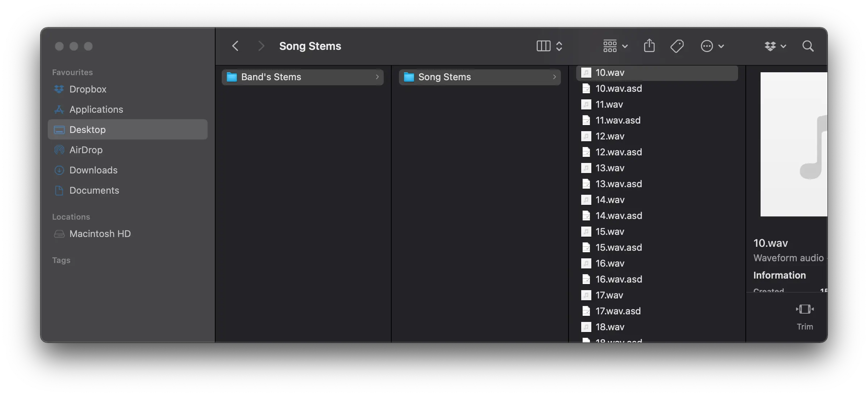868x396 pixels.
Task: Click the Trim quick action
Action: [x=805, y=316]
